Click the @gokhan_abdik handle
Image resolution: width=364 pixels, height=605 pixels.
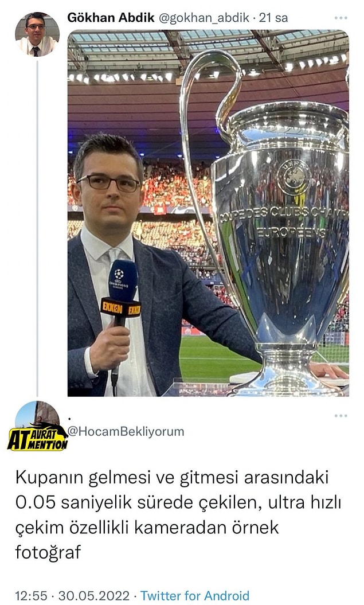pos(204,18)
